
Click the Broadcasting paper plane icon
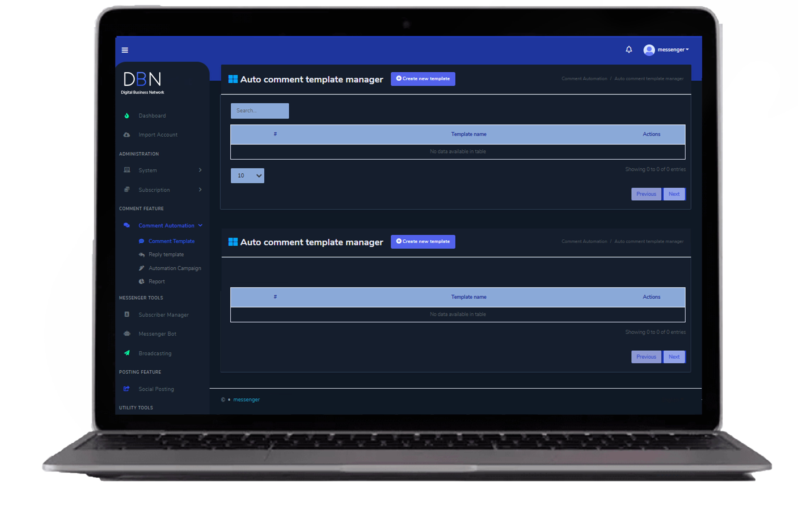pyautogui.click(x=127, y=353)
